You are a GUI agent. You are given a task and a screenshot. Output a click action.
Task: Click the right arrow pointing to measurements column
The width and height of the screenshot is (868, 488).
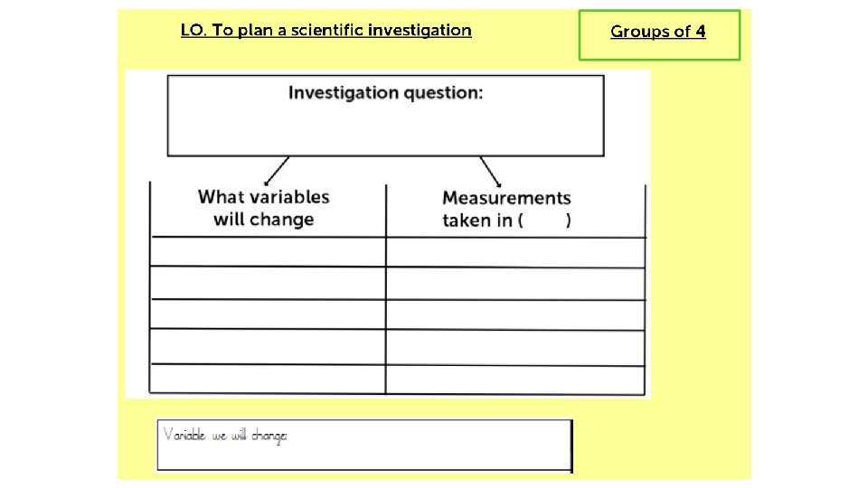click(x=490, y=172)
